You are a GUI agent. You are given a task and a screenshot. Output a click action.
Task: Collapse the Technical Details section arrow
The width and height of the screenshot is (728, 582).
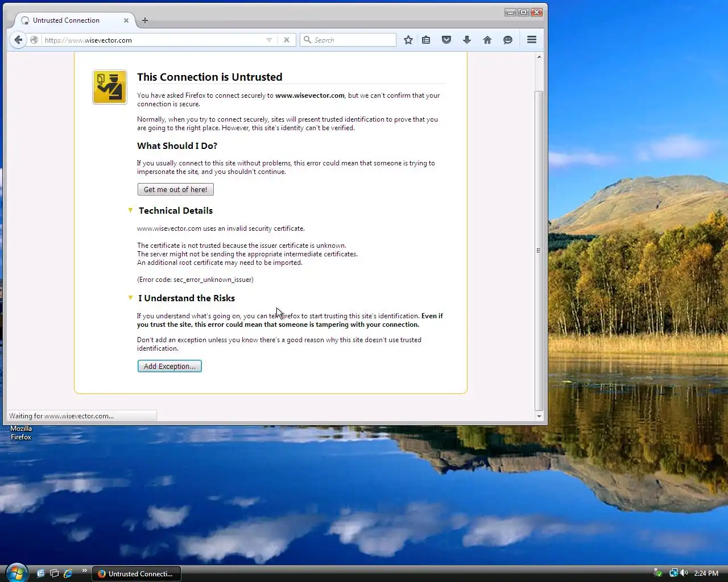pyautogui.click(x=130, y=210)
